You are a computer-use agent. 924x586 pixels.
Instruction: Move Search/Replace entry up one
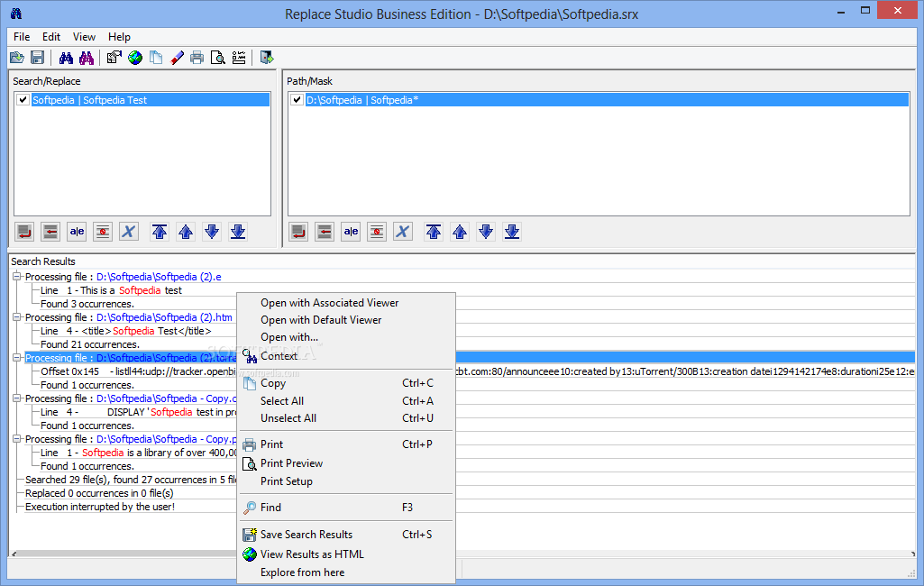click(186, 232)
